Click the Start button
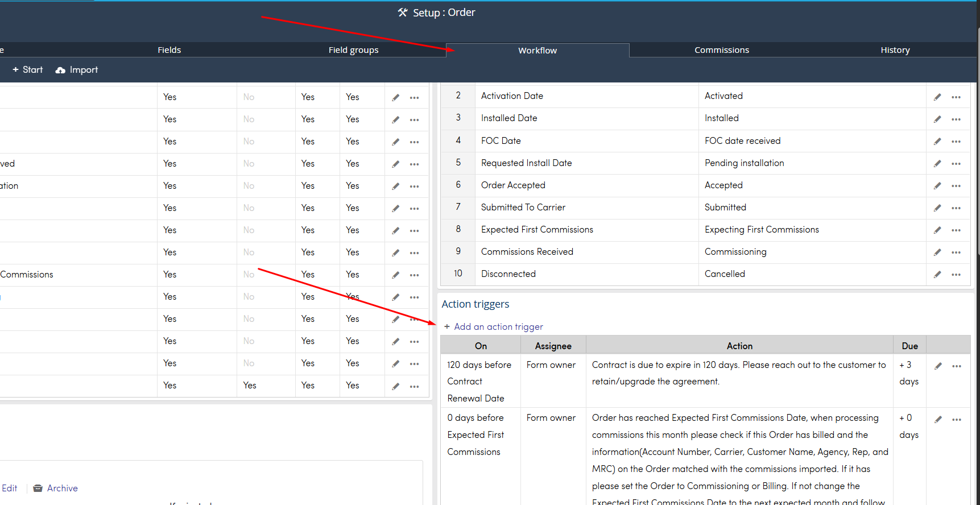The image size is (980, 505). [27, 70]
